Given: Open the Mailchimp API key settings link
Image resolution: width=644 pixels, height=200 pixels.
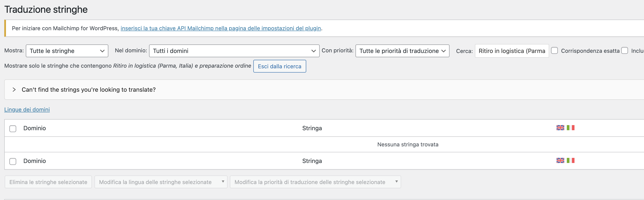Looking at the screenshot, I should (220, 29).
